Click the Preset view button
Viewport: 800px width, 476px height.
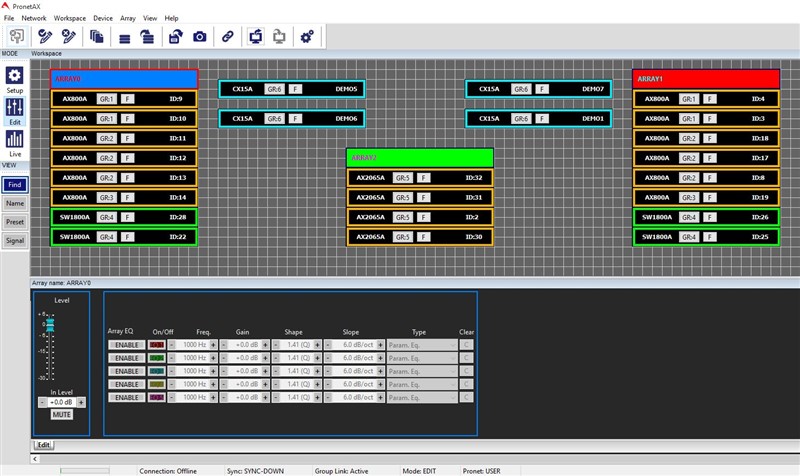(15, 222)
